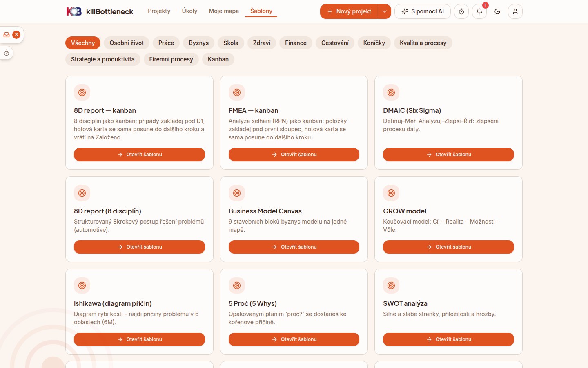Click description starting "Diagram rybí kosti"
Viewport: 588px width, 368px height.
(136, 318)
